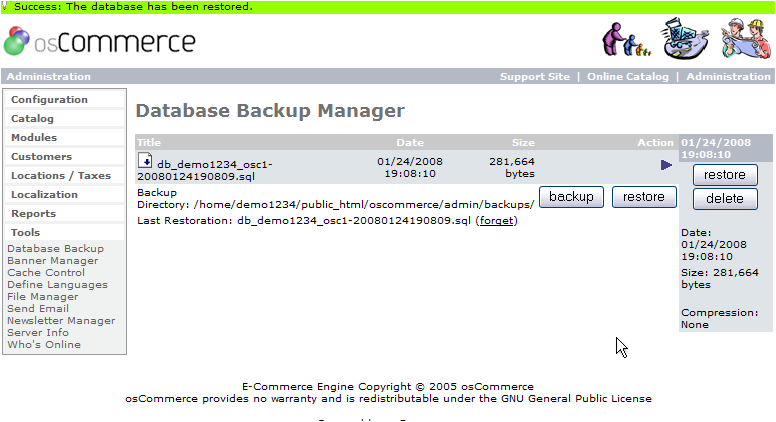Click the backup button

click(x=571, y=197)
